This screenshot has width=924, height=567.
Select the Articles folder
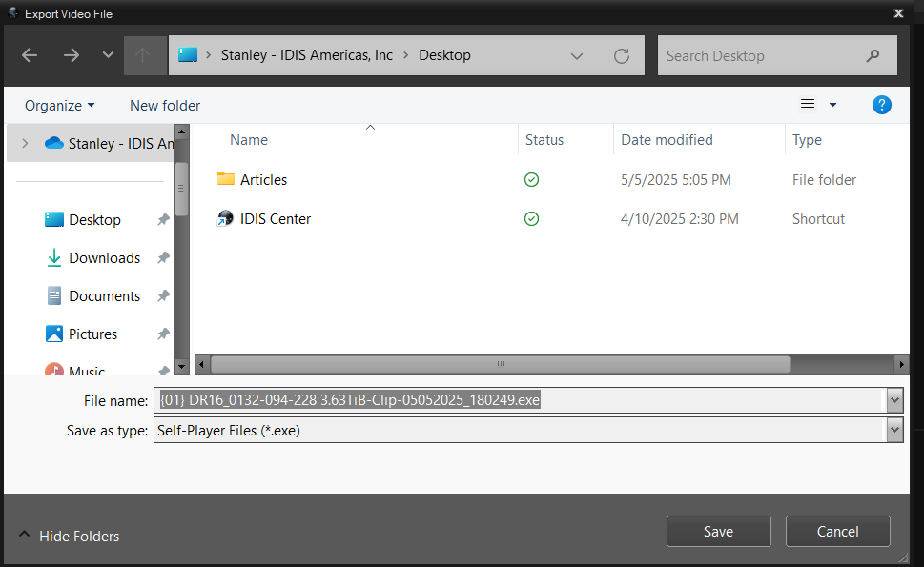point(263,179)
